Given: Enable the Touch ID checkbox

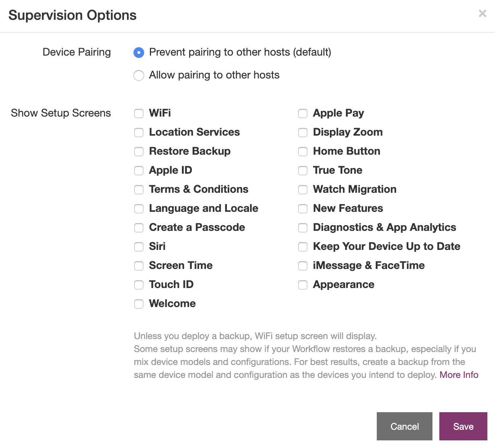Looking at the screenshot, I should (139, 285).
